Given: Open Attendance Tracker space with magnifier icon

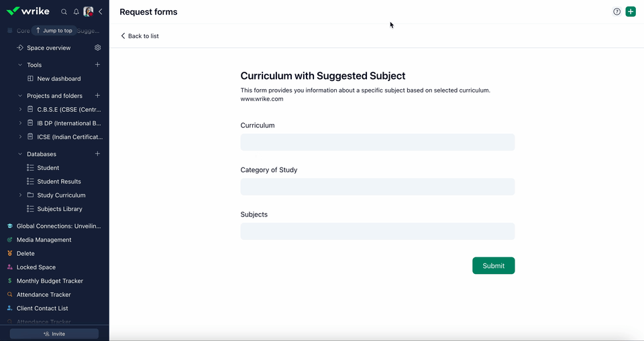Looking at the screenshot, I should point(44,295).
